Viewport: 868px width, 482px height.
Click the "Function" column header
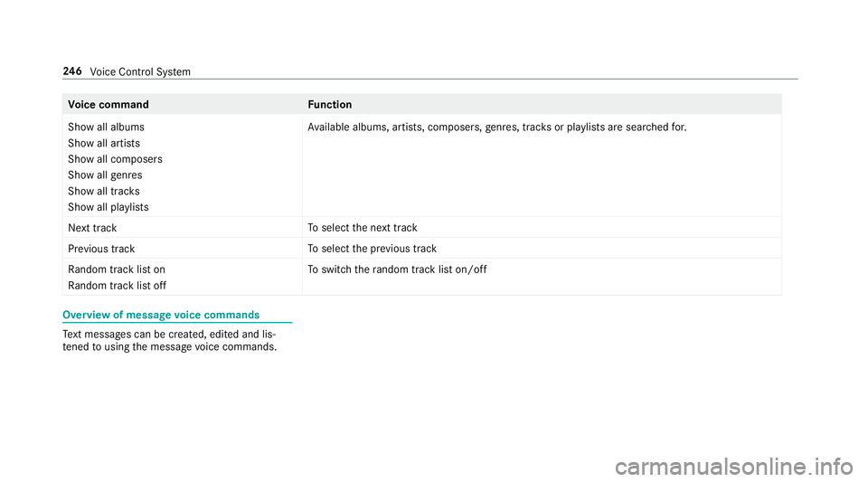click(329, 105)
